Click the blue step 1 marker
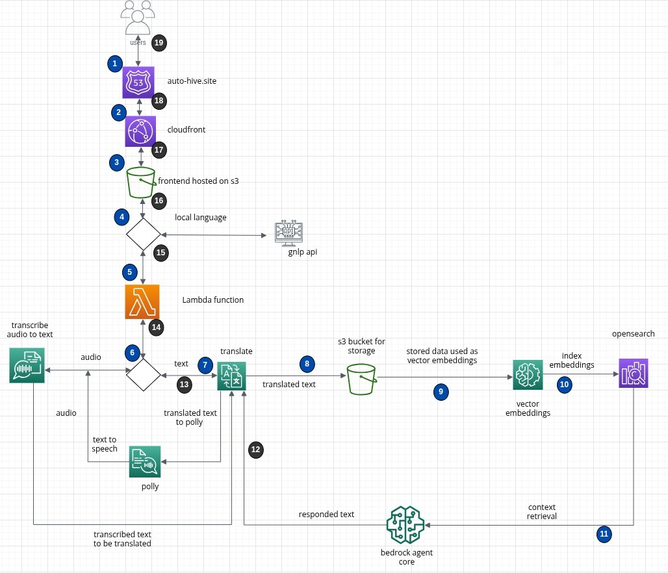 [115, 64]
